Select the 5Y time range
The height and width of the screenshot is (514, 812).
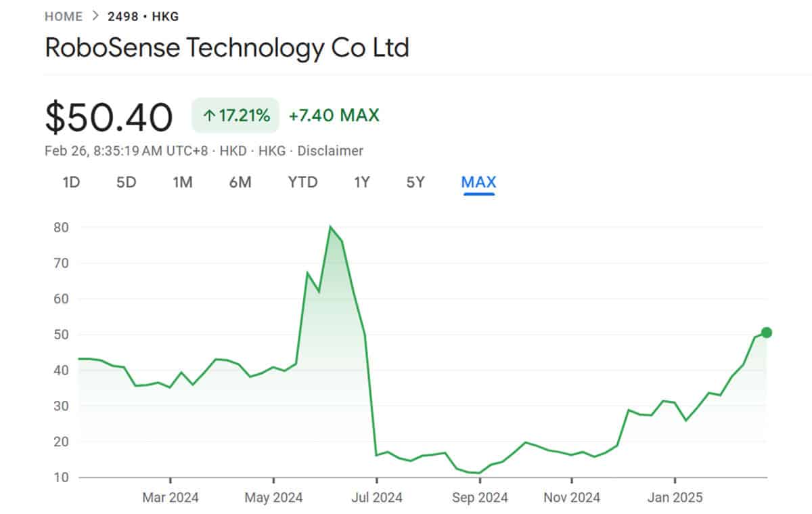415,182
